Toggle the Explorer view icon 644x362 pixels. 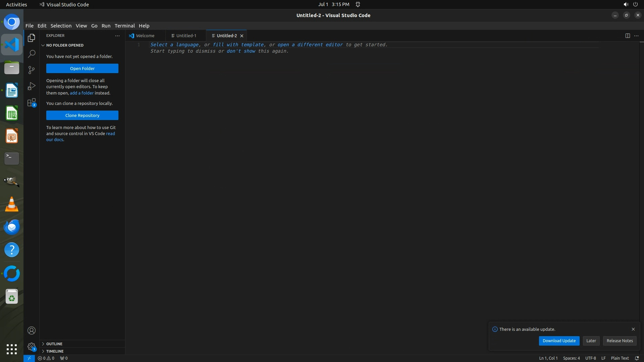(32, 38)
